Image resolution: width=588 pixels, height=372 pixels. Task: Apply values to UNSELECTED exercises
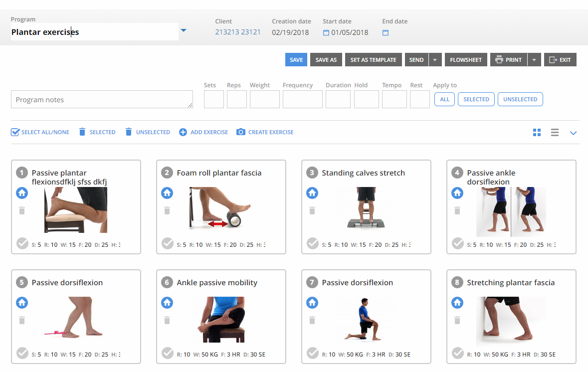(x=520, y=99)
